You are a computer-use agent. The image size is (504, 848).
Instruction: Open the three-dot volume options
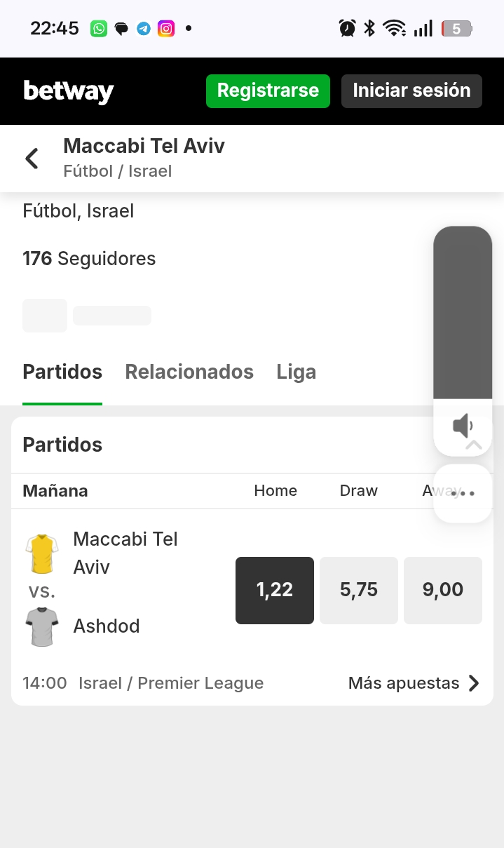463,494
